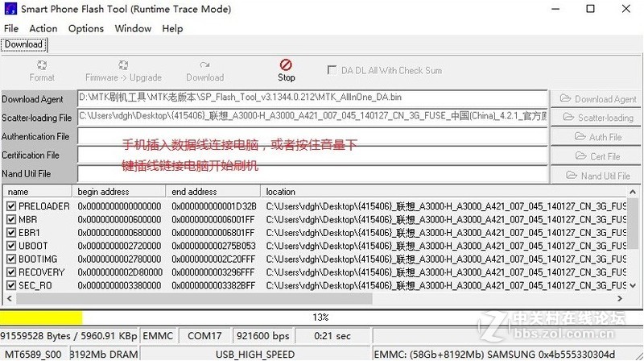Click the 'begin address' column header
Screen dimensions: 644x361
119,192
